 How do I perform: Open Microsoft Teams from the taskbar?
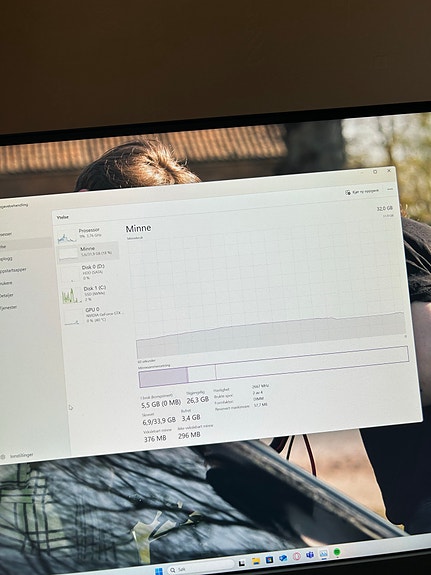click(x=310, y=555)
